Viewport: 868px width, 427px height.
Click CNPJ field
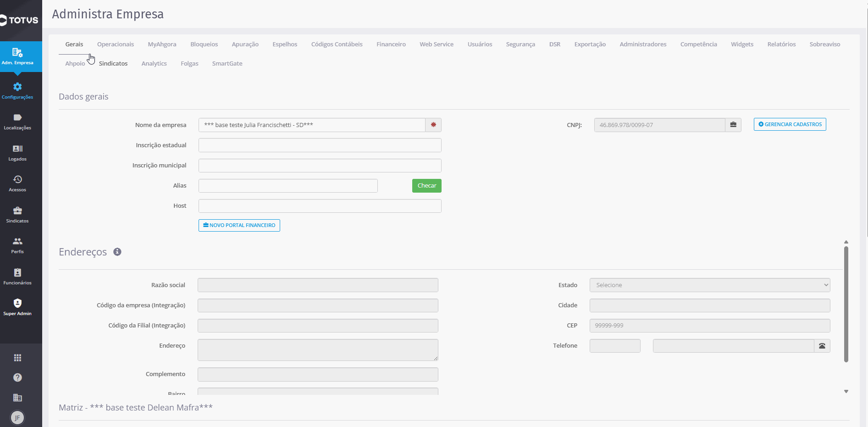click(x=660, y=125)
